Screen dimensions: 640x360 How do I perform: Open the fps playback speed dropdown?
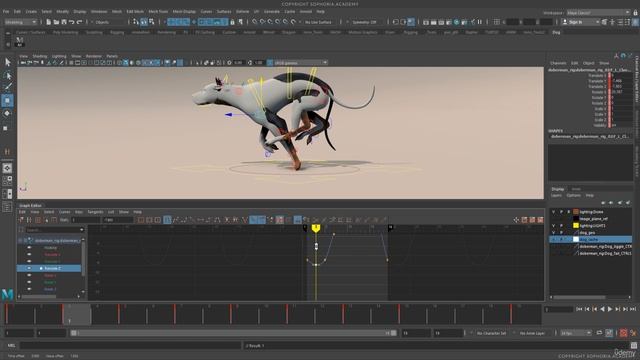pos(576,333)
